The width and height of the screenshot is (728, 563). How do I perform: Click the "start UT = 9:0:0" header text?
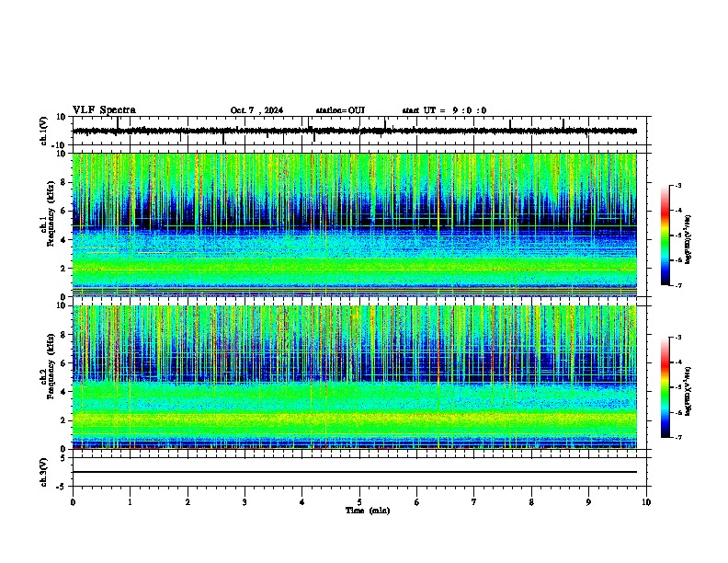pyautogui.click(x=444, y=110)
